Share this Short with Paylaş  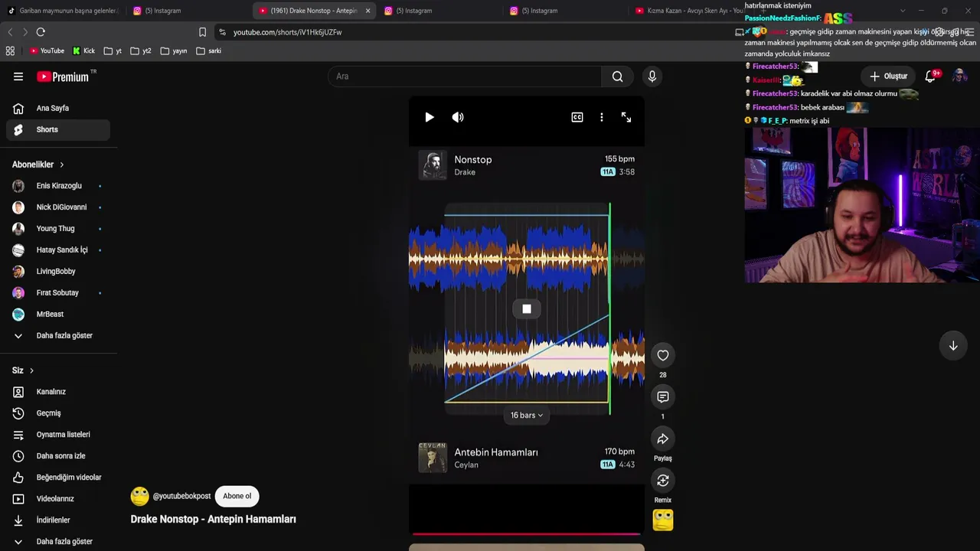(x=663, y=439)
